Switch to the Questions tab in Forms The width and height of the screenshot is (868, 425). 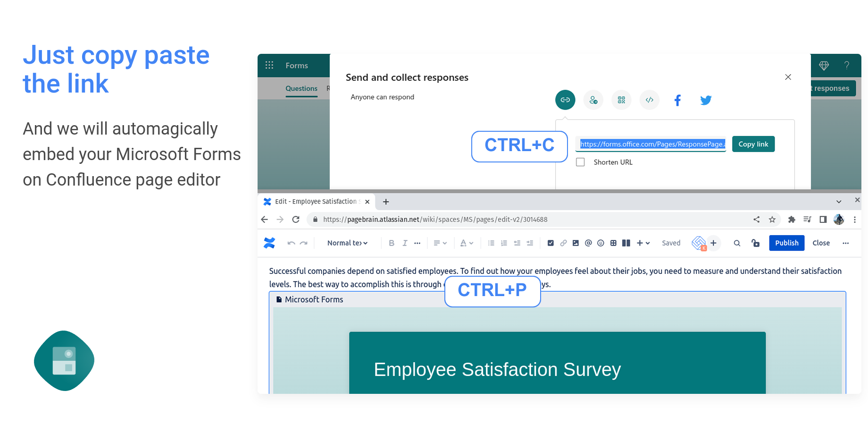click(301, 88)
